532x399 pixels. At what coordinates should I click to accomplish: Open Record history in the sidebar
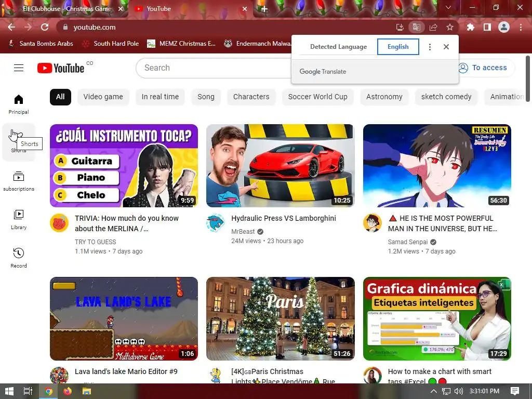(19, 258)
